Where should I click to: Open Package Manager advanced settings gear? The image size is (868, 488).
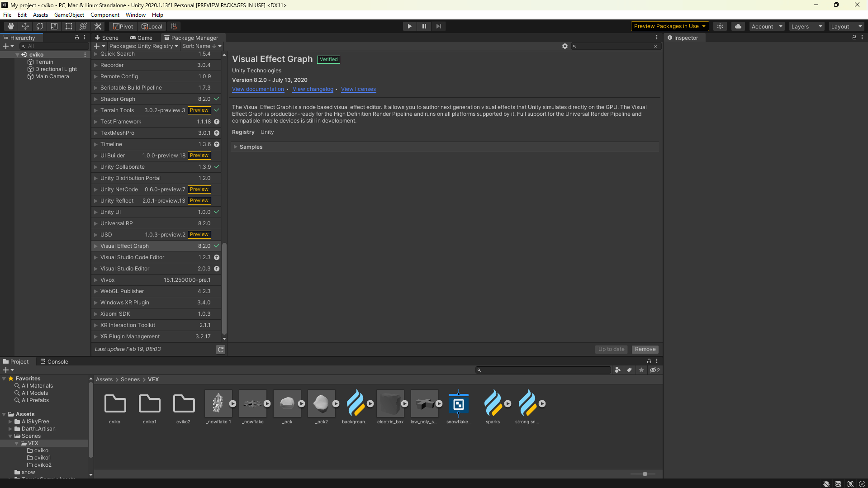coord(565,46)
